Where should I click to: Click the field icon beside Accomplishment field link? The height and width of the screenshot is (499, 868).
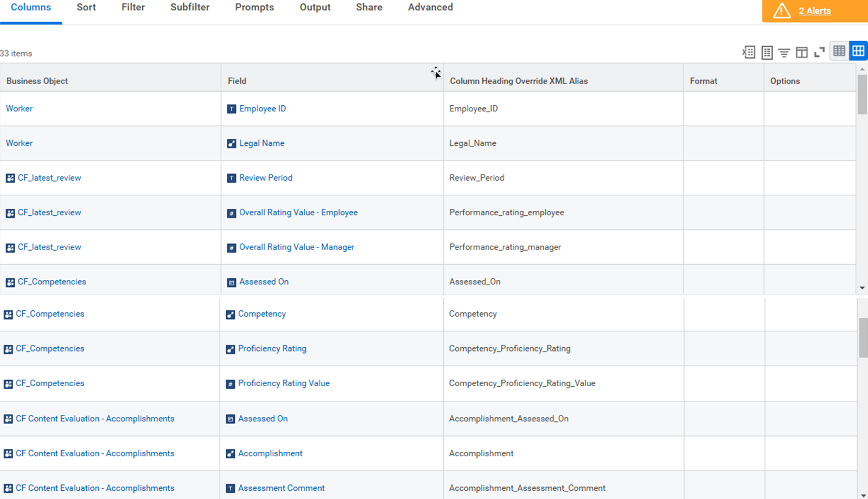point(231,454)
